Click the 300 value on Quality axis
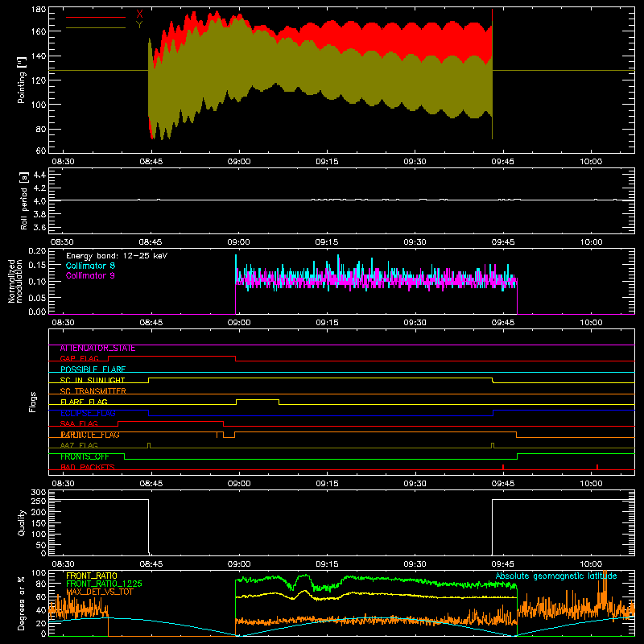The width and height of the screenshot is (644, 644). coord(39,493)
